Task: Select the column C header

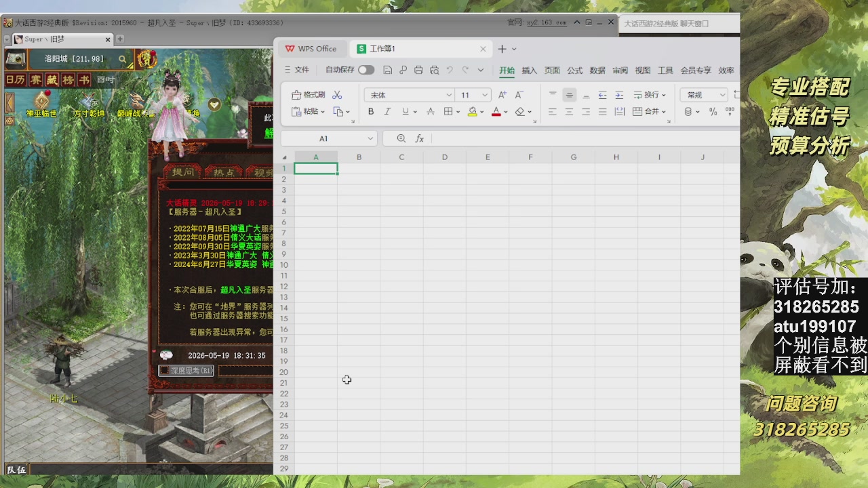Action: 401,157
